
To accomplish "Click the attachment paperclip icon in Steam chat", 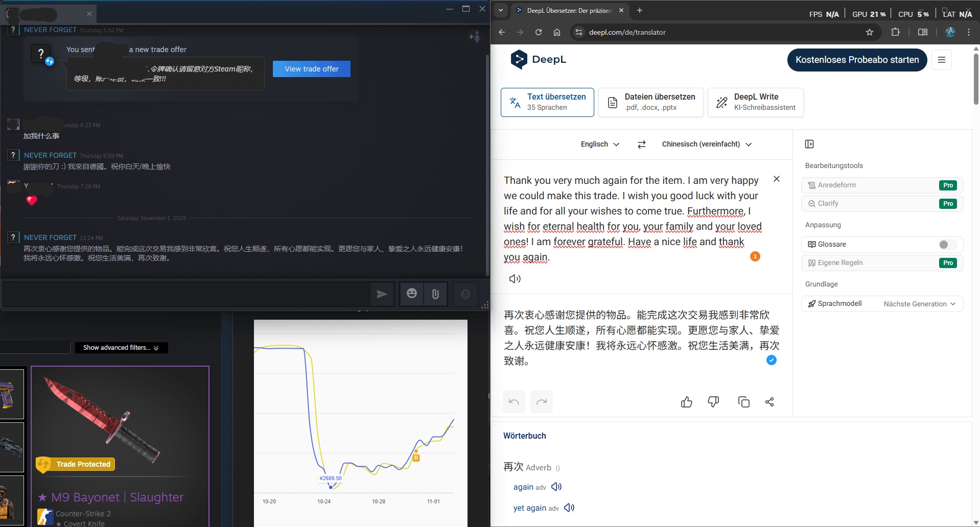I will tap(435, 294).
